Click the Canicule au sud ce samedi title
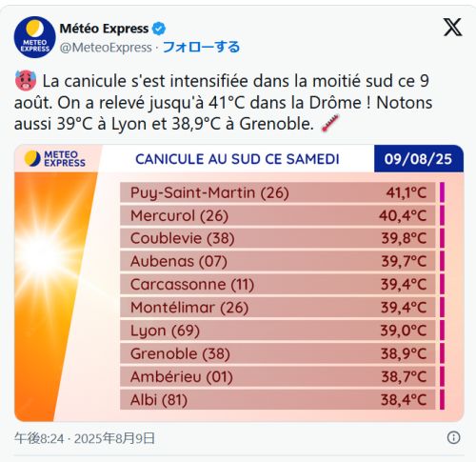 (x=237, y=159)
